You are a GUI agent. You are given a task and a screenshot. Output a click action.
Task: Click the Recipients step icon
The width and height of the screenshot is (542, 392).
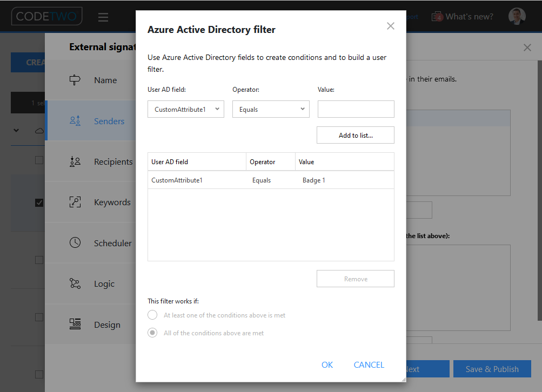[x=75, y=161]
